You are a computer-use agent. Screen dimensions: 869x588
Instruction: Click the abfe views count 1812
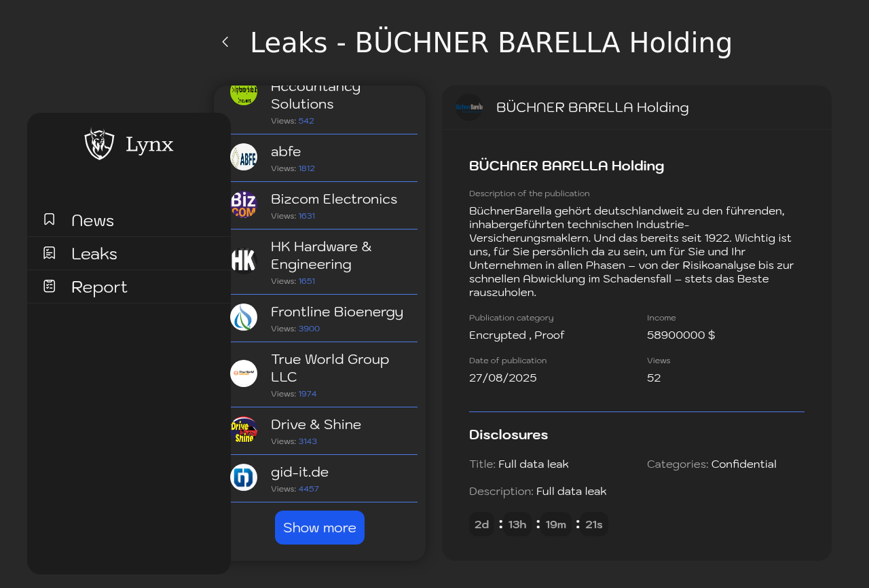pyautogui.click(x=307, y=168)
